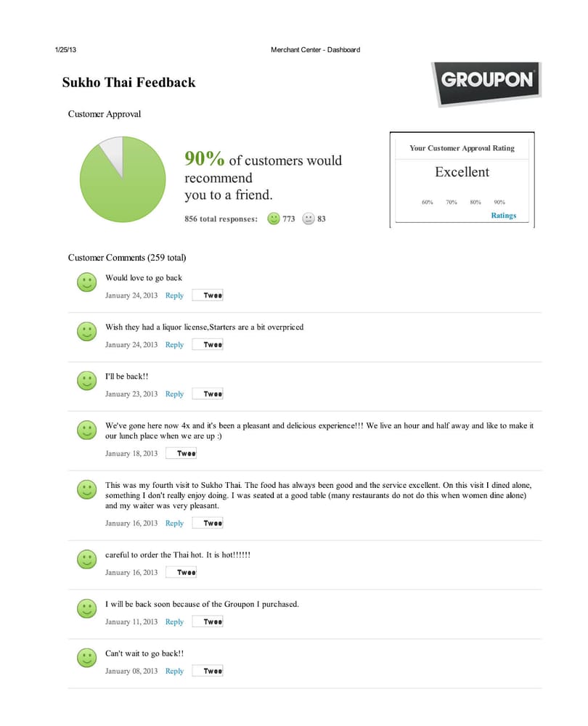This screenshot has height=726, width=588.
Task: Click smiley icon next to 'I'll be back!!'
Action: click(x=86, y=380)
